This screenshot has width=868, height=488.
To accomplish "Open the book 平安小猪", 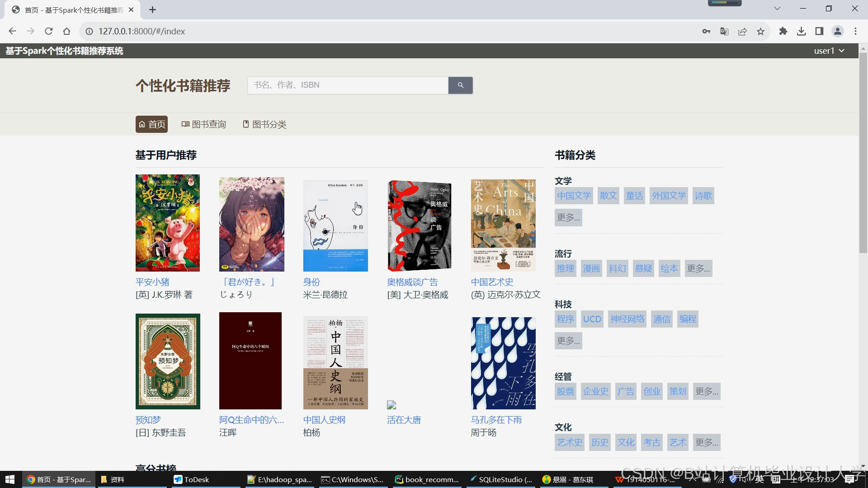I will click(152, 282).
